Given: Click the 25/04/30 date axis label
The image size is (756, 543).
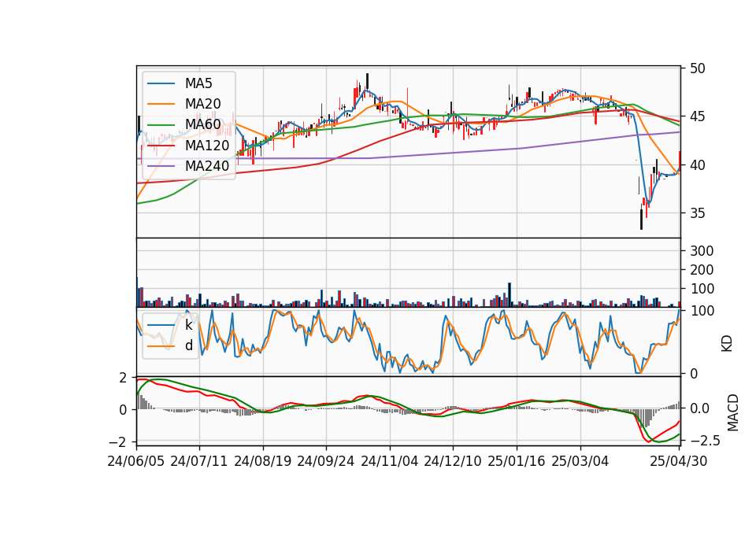Looking at the screenshot, I should pyautogui.click(x=679, y=461).
